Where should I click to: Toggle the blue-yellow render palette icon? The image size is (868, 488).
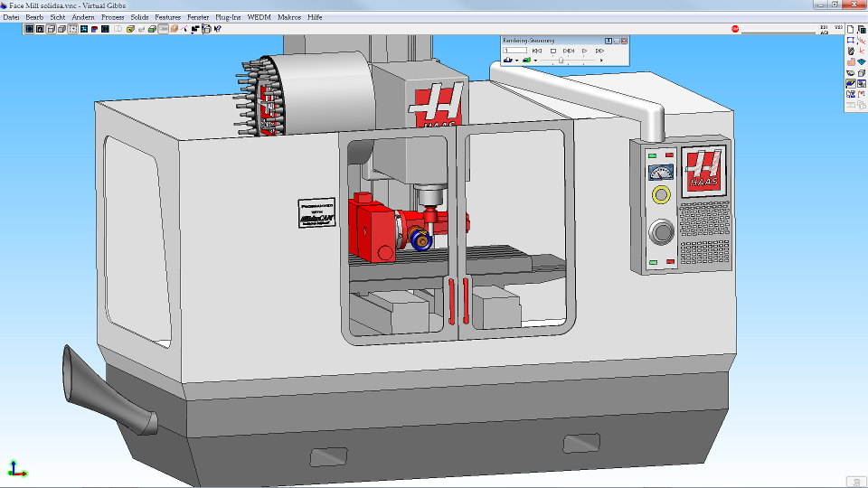coord(850,83)
